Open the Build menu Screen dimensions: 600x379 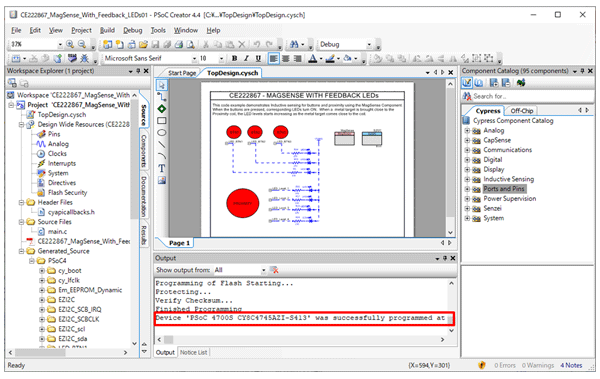tap(107, 30)
